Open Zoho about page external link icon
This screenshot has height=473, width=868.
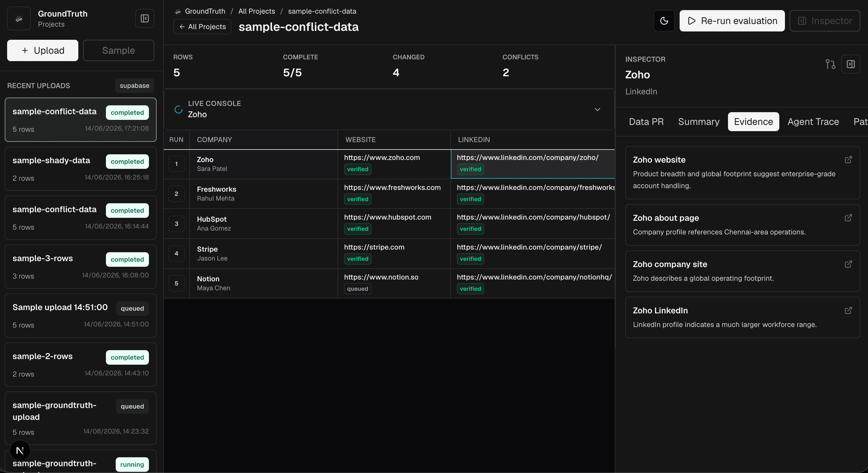(848, 218)
